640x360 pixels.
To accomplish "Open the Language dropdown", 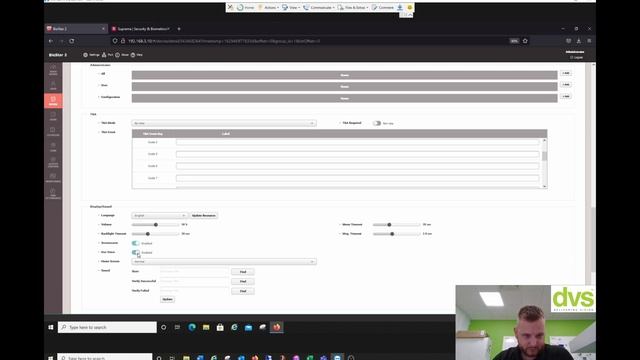I will (x=159, y=216).
